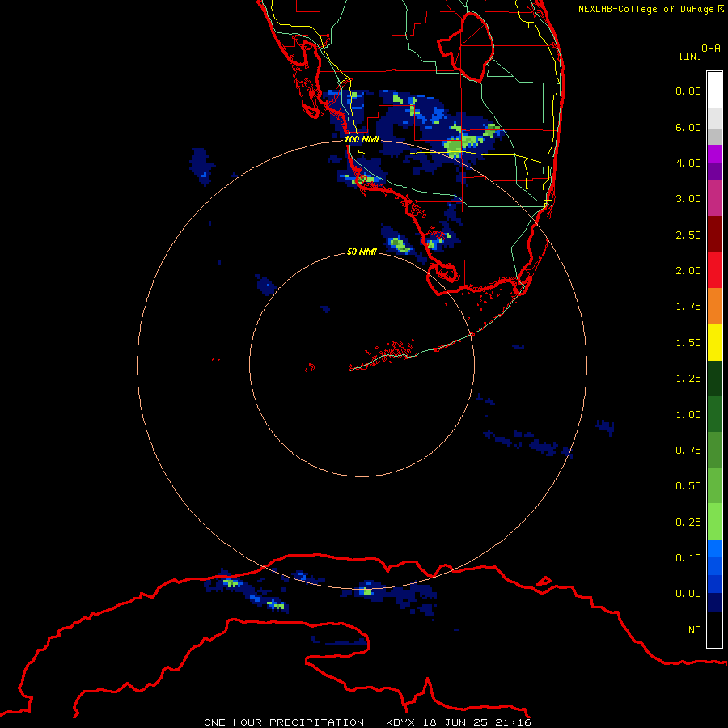Click the 1.50 legend value
This screenshot has width=728, height=728.
tap(688, 343)
